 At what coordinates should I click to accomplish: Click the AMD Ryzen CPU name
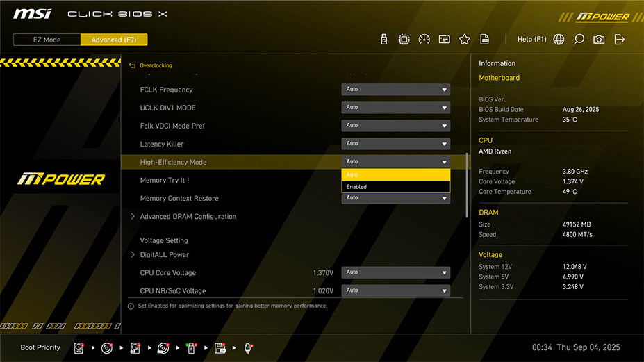point(495,151)
